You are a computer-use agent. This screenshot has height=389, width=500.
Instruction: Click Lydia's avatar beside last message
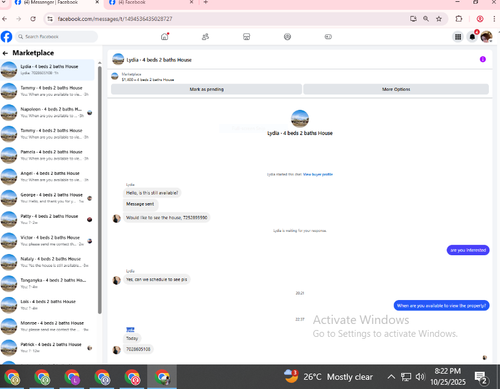(x=117, y=350)
